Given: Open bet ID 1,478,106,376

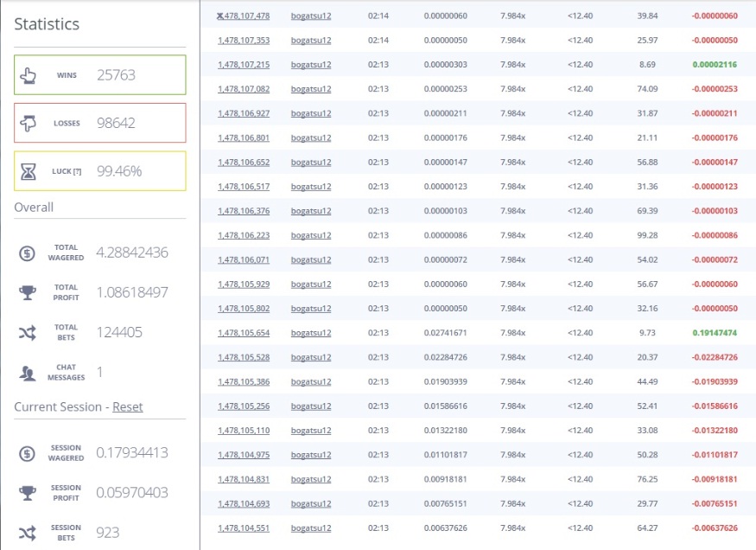Looking at the screenshot, I should pyautogui.click(x=244, y=211).
